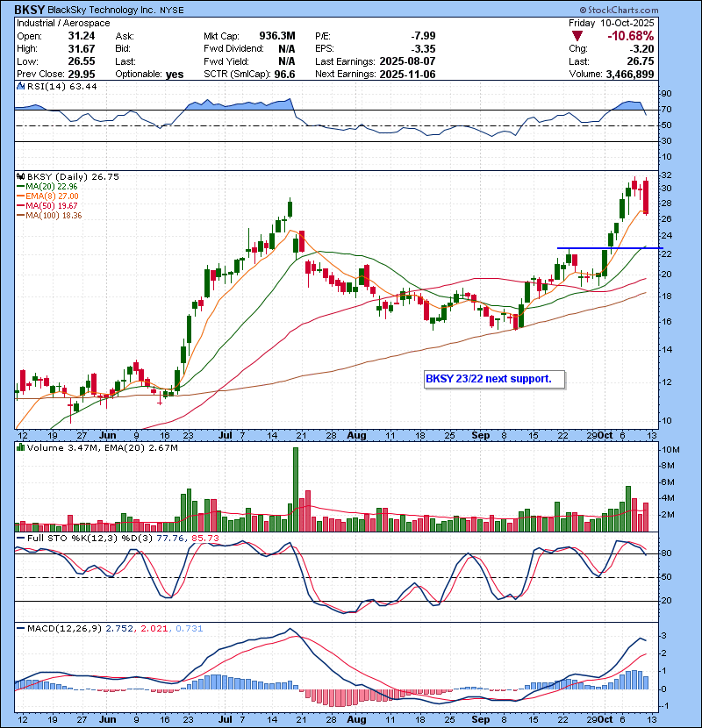Click the MA(50) 19.67 legend entry
This screenshot has width=702, height=728.
pyautogui.click(x=47, y=205)
